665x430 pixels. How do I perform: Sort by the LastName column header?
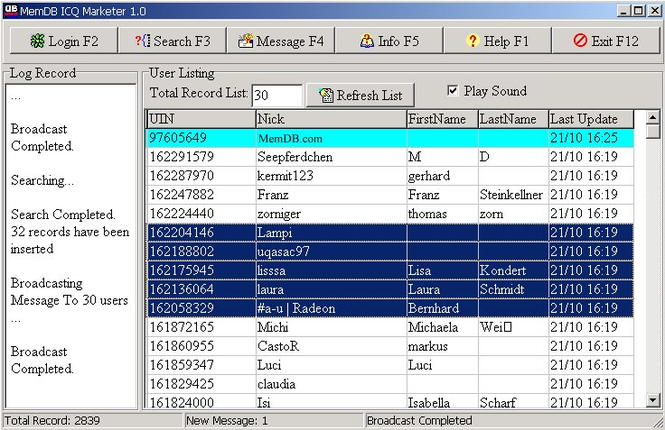[x=513, y=119]
